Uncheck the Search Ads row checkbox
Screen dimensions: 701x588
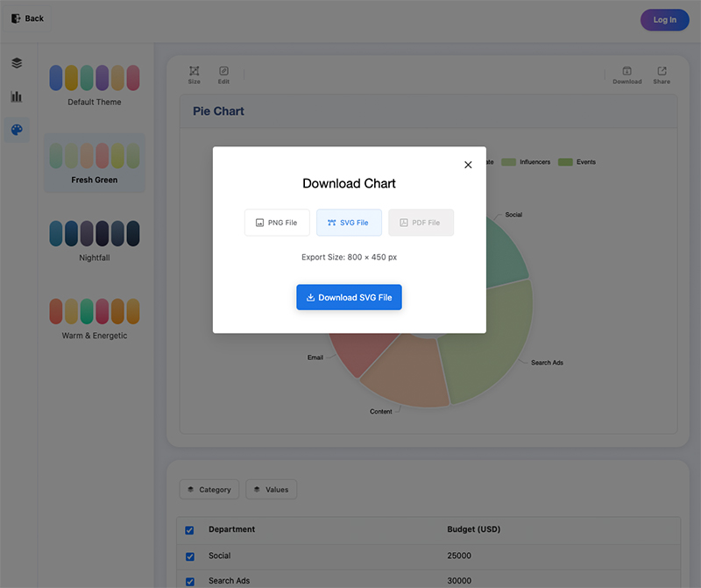pos(189,581)
